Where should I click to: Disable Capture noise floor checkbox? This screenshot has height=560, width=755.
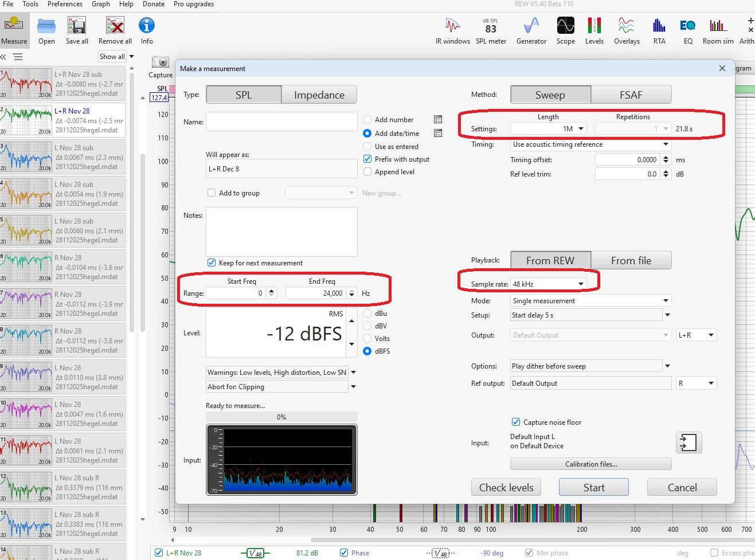515,422
